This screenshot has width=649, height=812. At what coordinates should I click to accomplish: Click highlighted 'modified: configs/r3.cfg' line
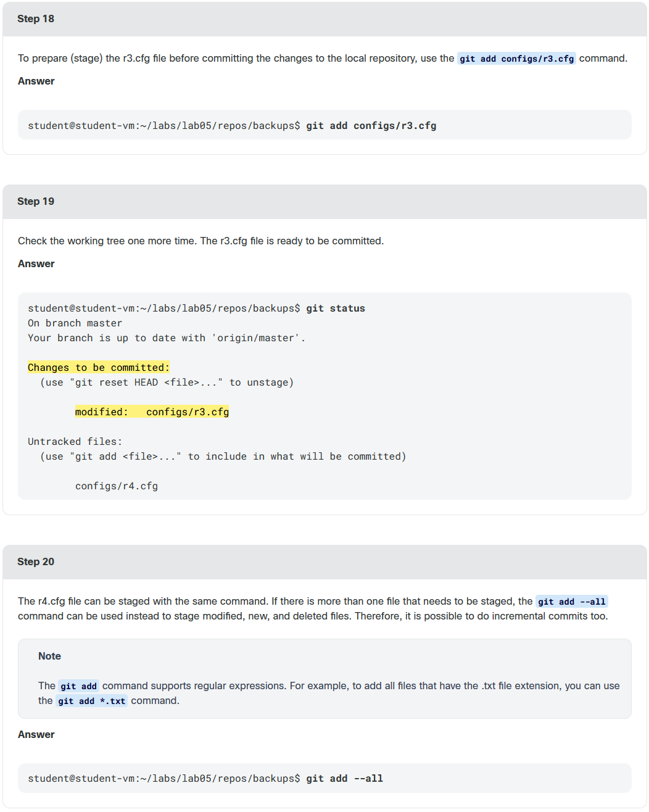(x=152, y=412)
